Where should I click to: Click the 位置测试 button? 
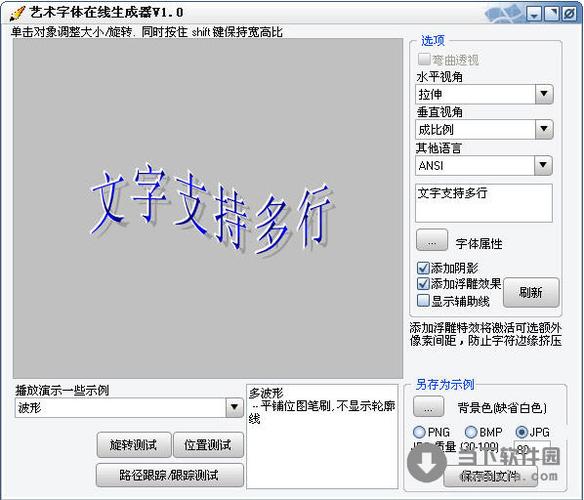point(209,444)
